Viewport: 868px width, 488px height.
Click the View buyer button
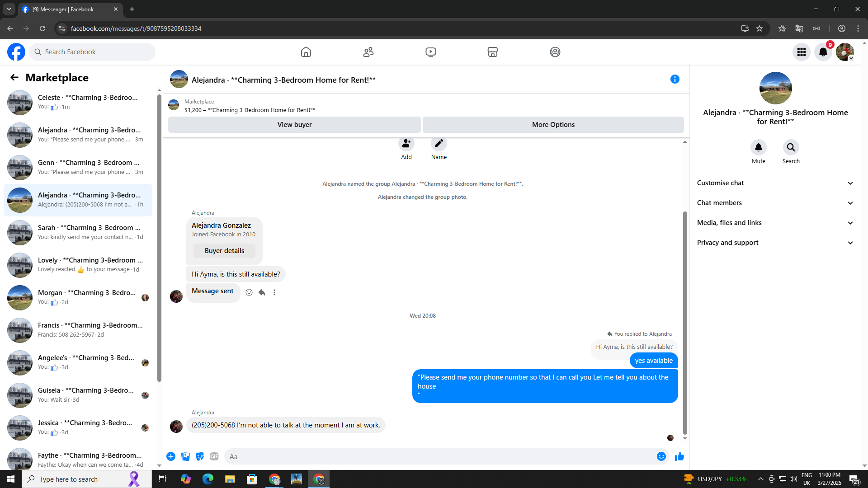click(294, 125)
